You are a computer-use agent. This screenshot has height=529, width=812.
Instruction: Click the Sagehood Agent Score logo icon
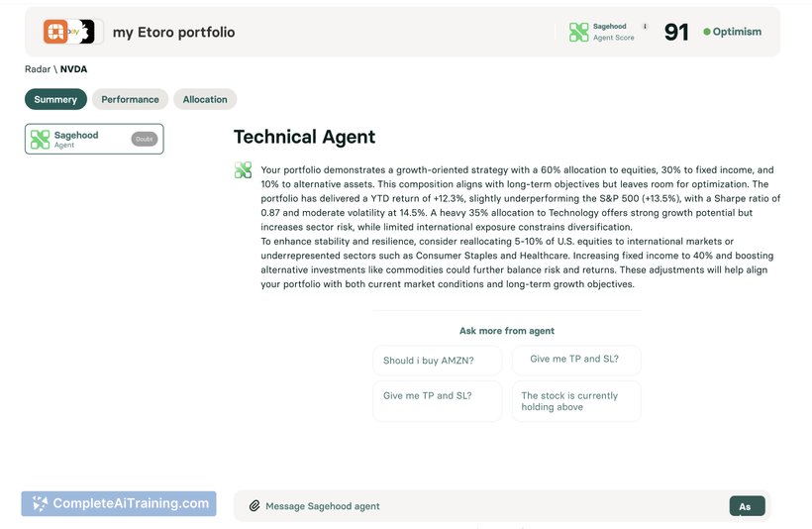click(579, 32)
